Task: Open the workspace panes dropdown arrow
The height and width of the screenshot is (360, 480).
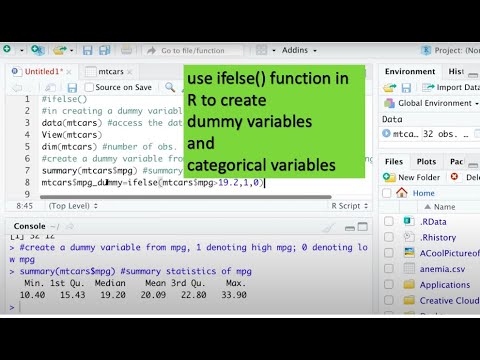Action: 274,51
